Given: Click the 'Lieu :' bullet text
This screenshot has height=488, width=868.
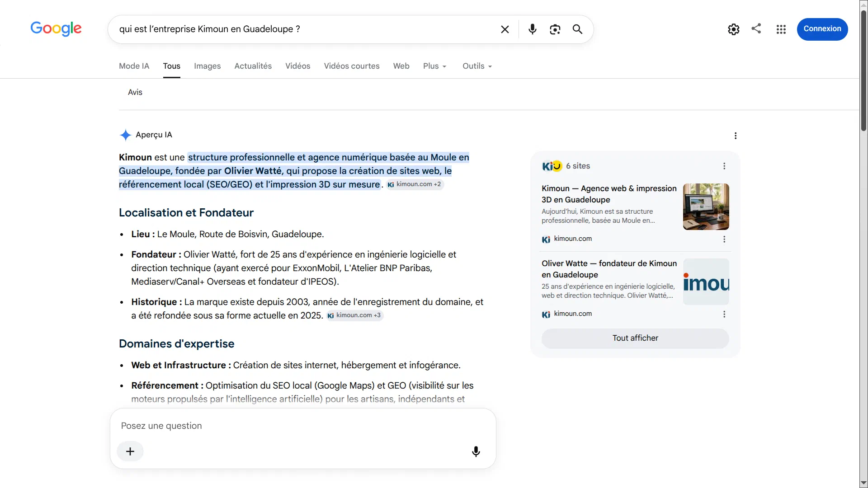Looking at the screenshot, I should pos(227,234).
